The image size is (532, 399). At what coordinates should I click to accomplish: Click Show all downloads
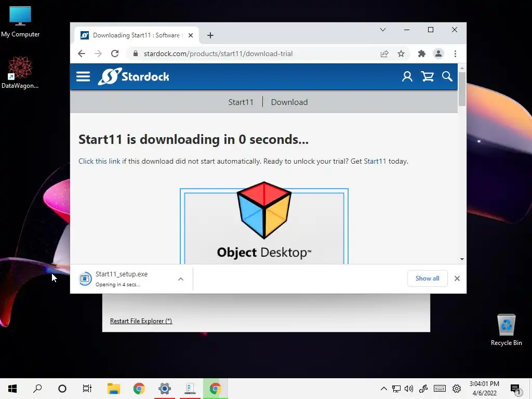pos(427,278)
